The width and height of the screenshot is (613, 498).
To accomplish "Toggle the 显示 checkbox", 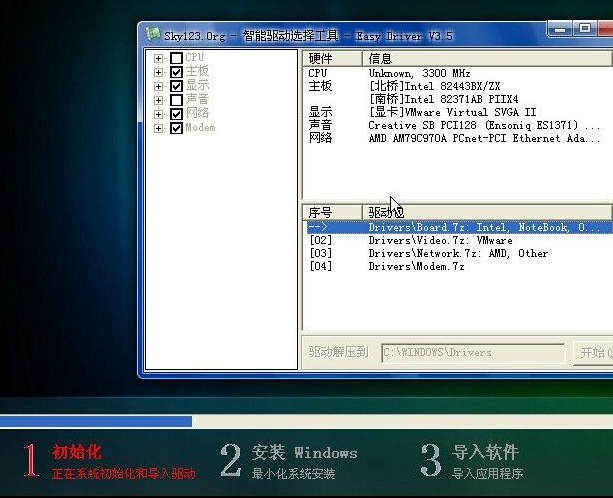I will 176,86.
